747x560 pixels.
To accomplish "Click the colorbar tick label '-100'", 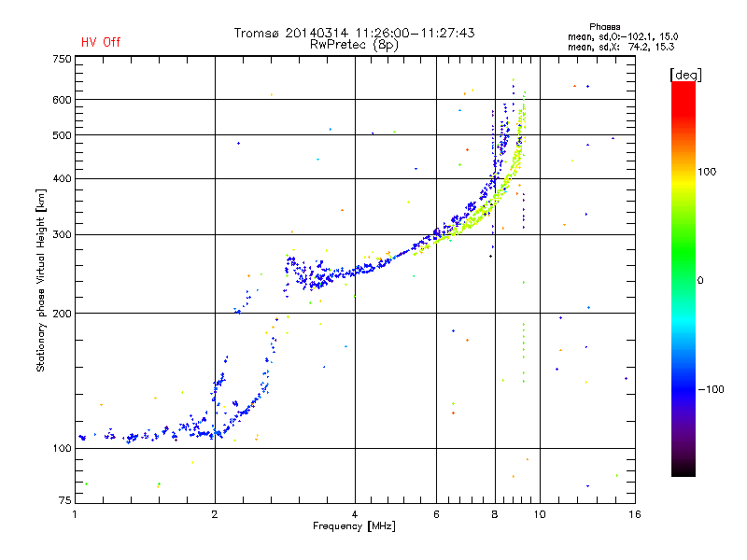I will click(711, 389).
